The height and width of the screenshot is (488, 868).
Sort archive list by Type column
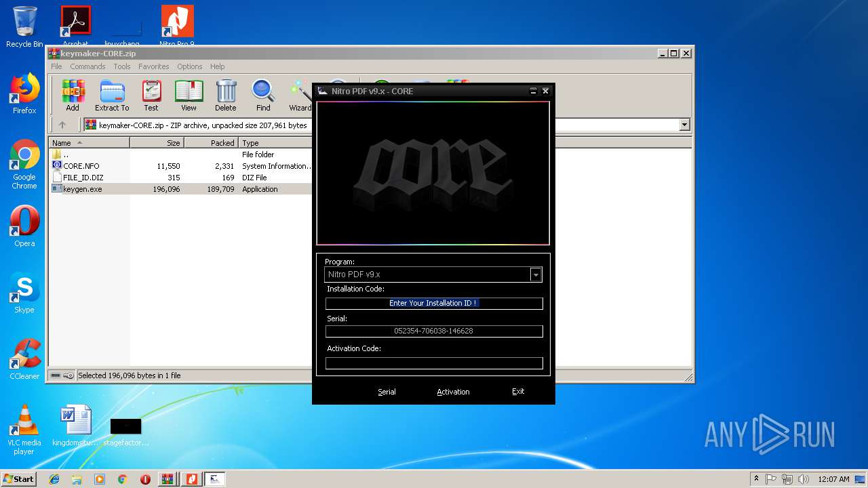point(275,143)
